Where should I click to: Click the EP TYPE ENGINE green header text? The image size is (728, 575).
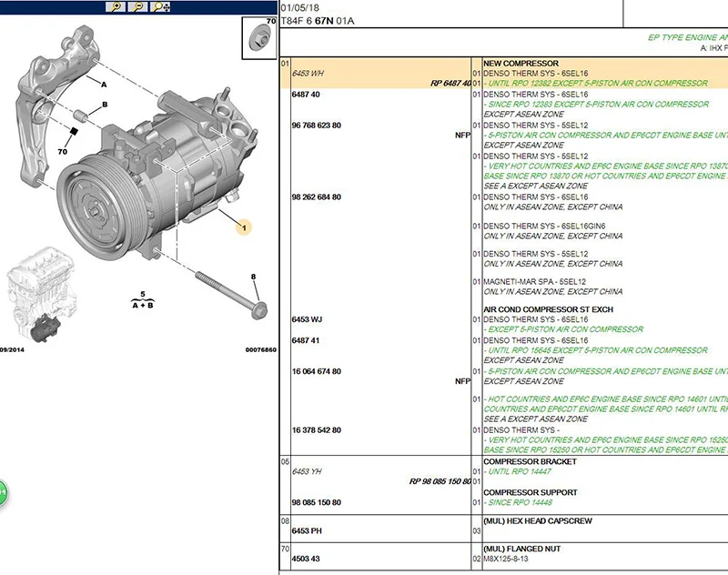(x=688, y=37)
